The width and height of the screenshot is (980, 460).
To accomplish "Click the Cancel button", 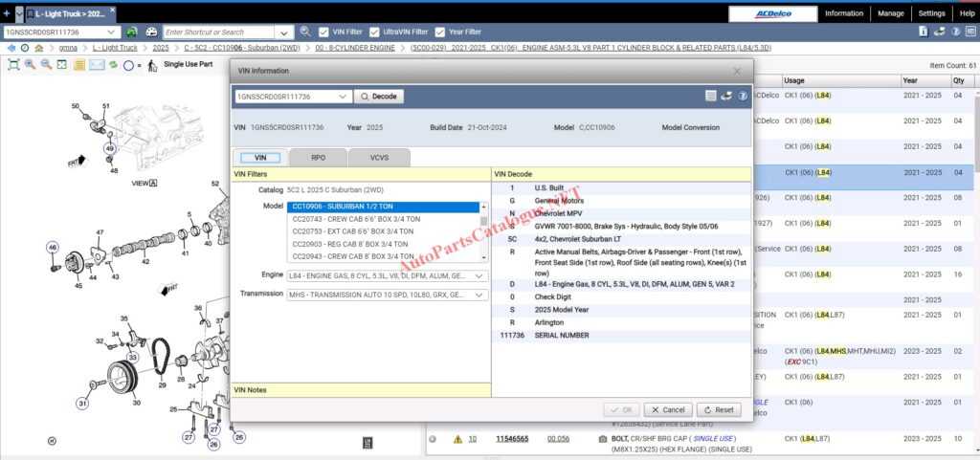I will (668, 410).
